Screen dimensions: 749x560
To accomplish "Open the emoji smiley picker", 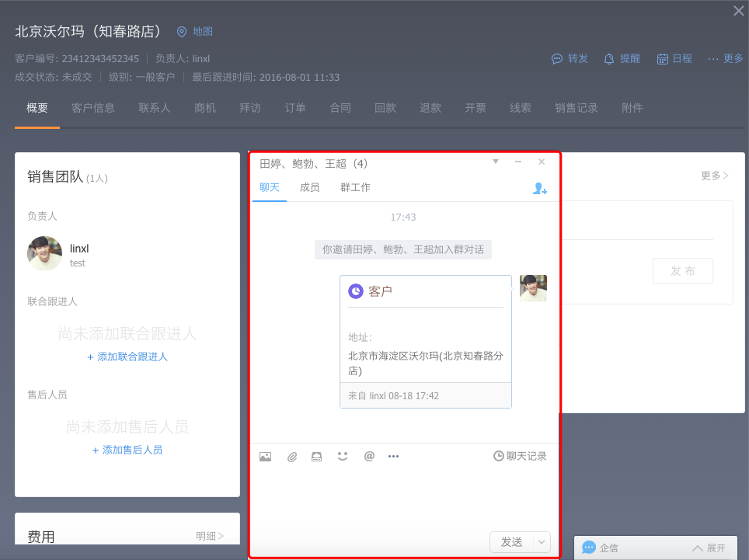I will click(342, 456).
